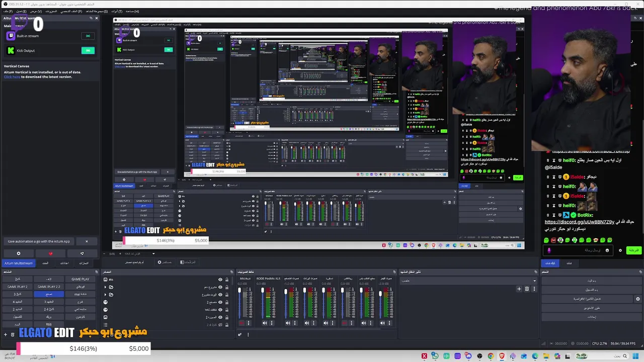Expand the second source group arrow
Screen dimensions: 644x362
point(105,287)
